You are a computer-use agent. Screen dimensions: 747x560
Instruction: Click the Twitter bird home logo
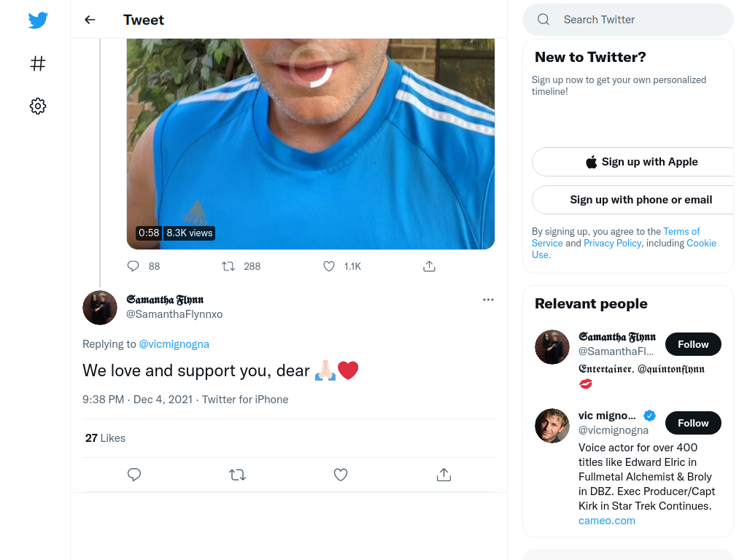38,20
